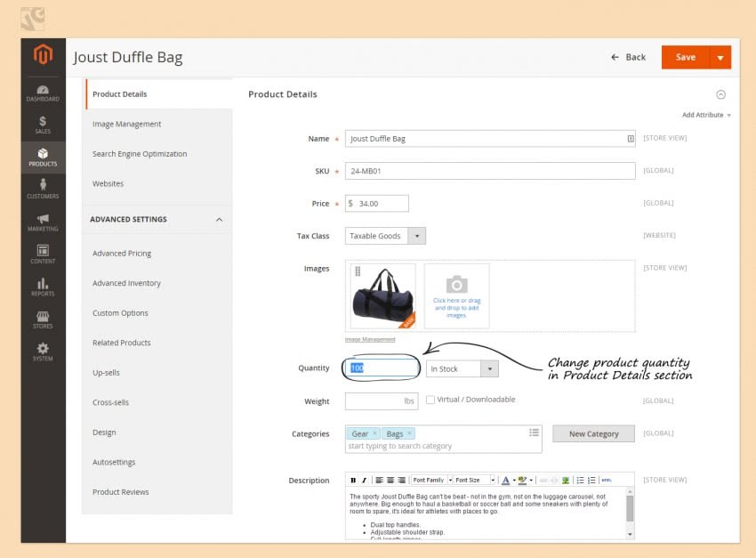The image size is (756, 558).
Task: Click into the Quantity input field
Action: pyautogui.click(x=382, y=368)
